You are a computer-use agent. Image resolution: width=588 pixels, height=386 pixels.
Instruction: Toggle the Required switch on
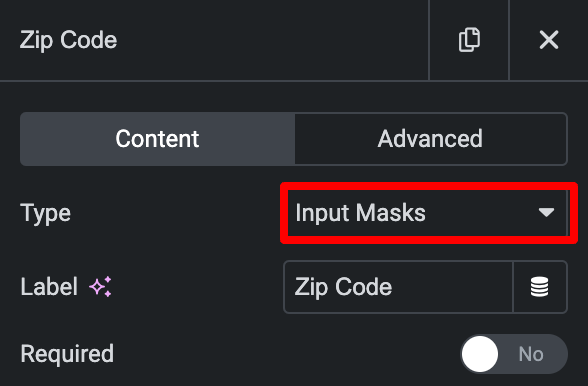[x=514, y=354]
